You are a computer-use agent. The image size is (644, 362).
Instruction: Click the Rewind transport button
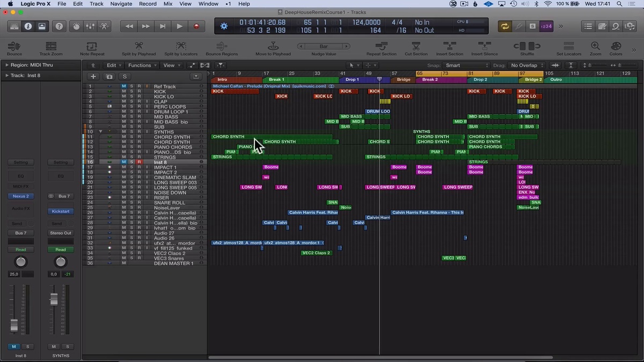[x=129, y=26]
